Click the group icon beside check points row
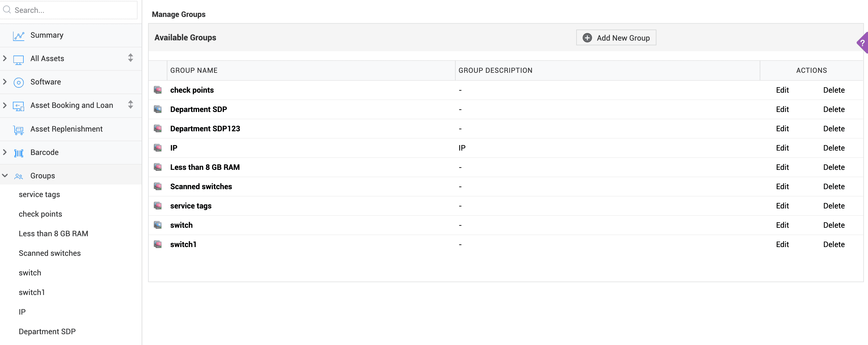The height and width of the screenshot is (345, 868). (158, 90)
